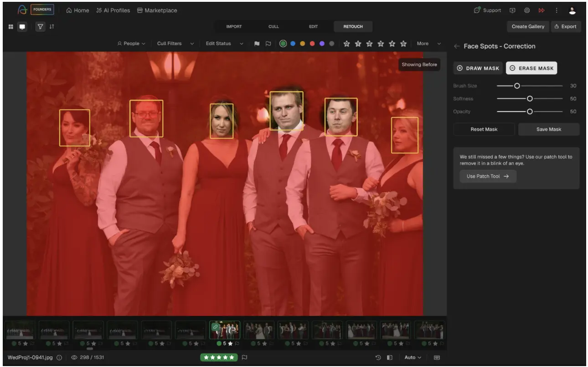Click the Export button
The image size is (588, 367).
pos(566,26)
